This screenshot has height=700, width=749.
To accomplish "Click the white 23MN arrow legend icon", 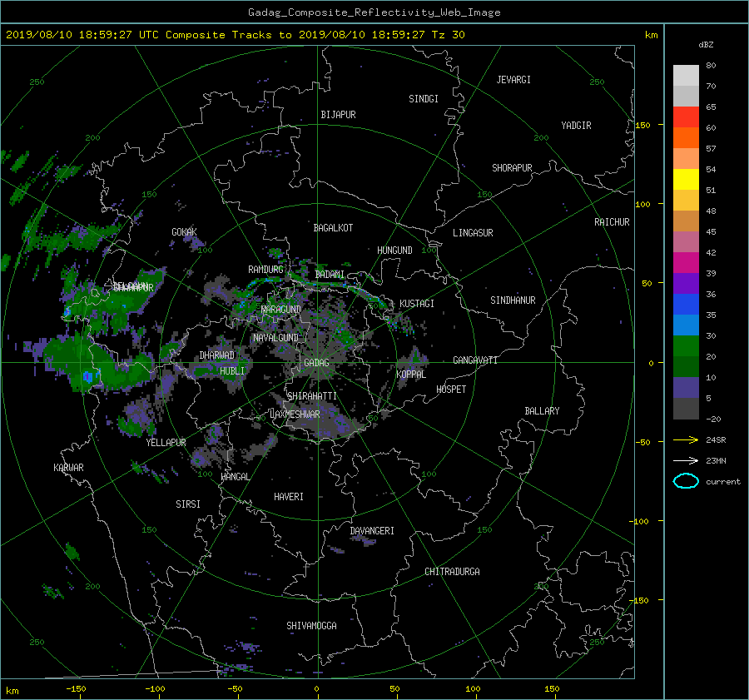I will pyautogui.click(x=686, y=460).
